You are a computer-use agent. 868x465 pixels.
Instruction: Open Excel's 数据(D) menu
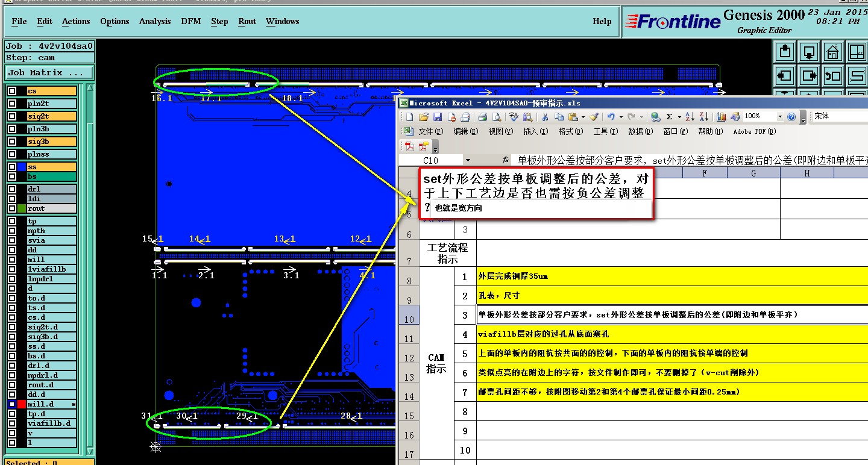click(640, 131)
